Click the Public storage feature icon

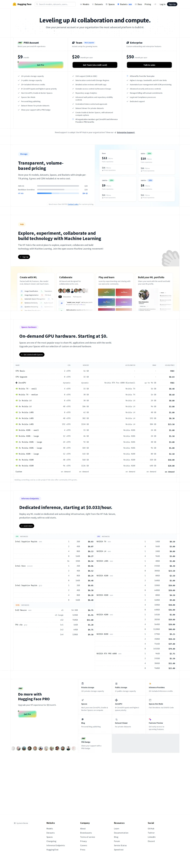tap(116, 684)
